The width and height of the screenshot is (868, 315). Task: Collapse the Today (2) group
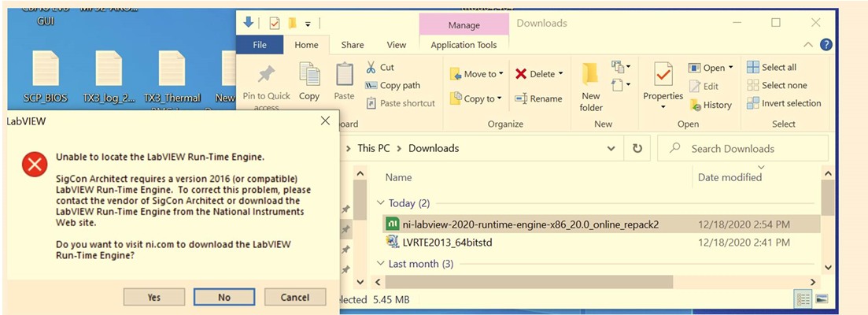(x=380, y=203)
